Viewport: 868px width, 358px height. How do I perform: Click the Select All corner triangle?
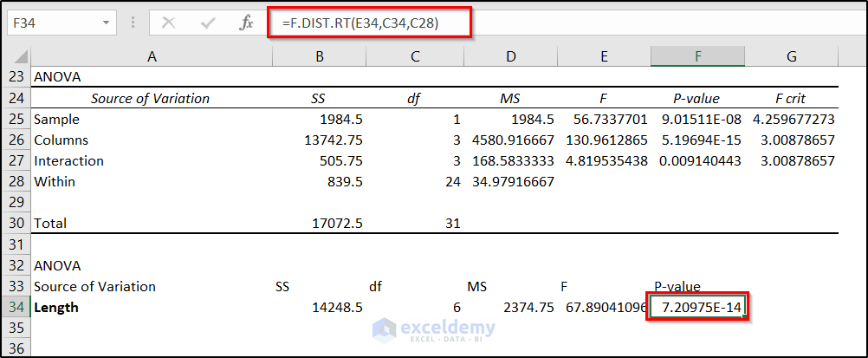20,56
